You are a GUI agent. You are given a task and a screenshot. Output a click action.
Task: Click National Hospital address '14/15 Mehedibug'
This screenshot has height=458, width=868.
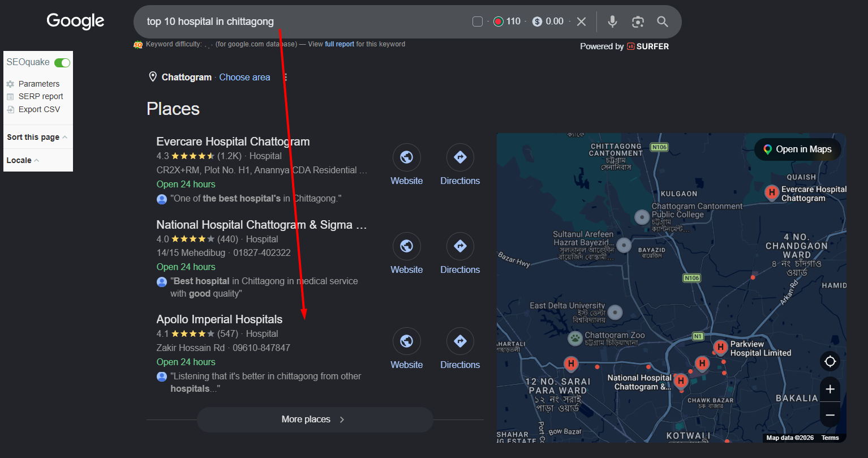[x=191, y=252]
